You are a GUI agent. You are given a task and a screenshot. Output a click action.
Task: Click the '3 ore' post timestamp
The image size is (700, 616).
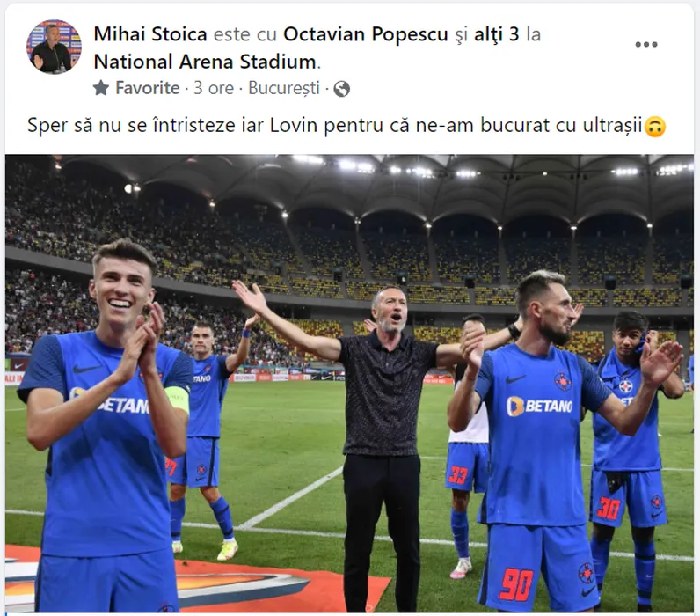pyautogui.click(x=214, y=88)
